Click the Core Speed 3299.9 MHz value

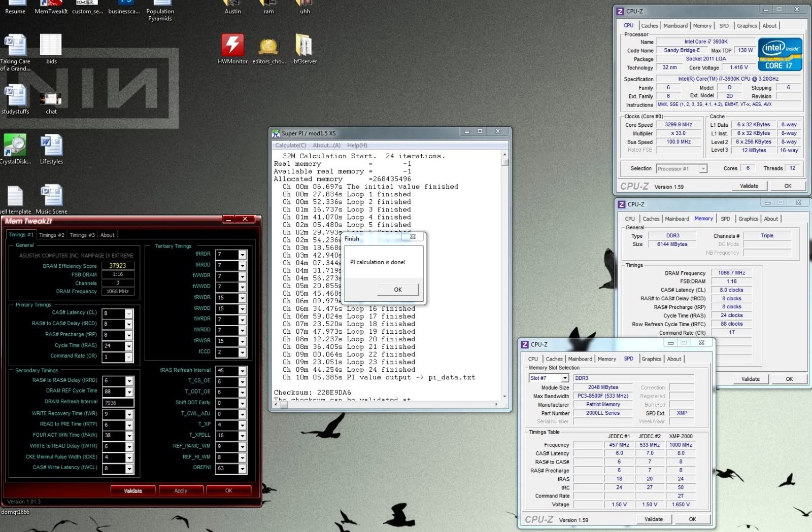pyautogui.click(x=679, y=125)
